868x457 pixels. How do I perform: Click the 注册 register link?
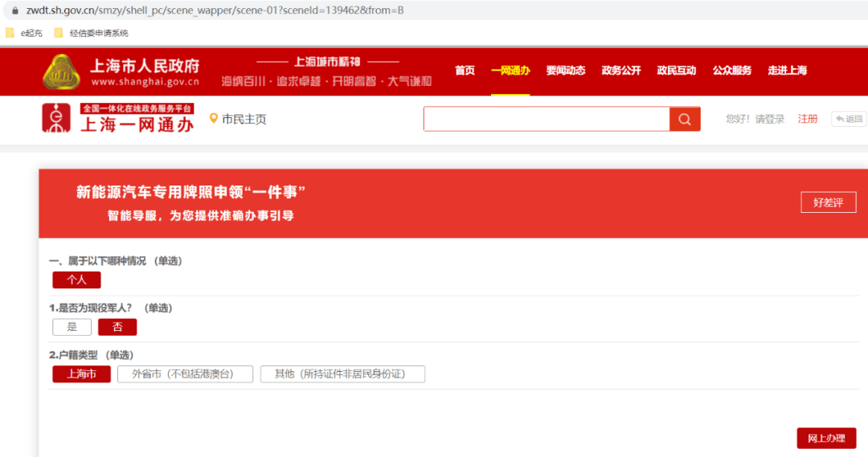coord(808,119)
